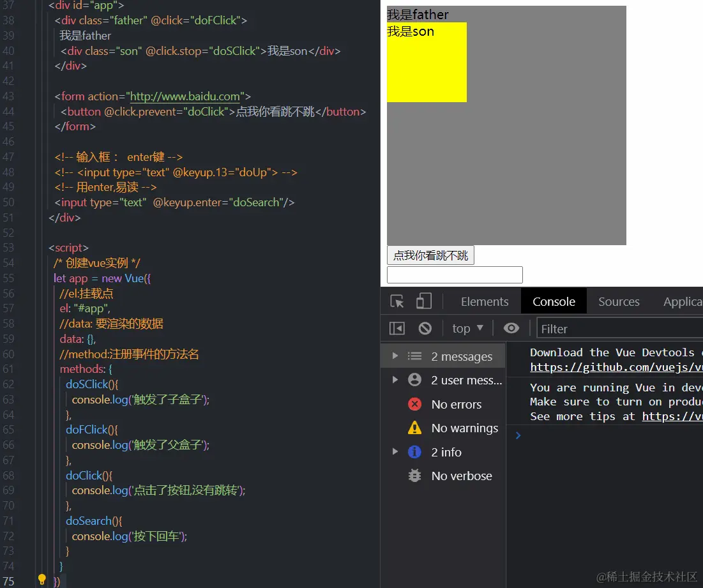
Task: Click the messages list icon
Action: [x=415, y=356]
